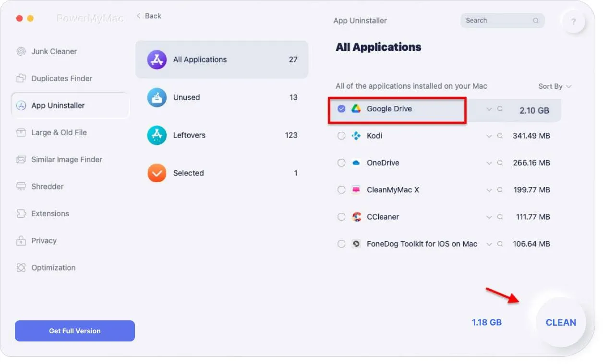Expand the CleanMyMac X details chevron

point(489,190)
